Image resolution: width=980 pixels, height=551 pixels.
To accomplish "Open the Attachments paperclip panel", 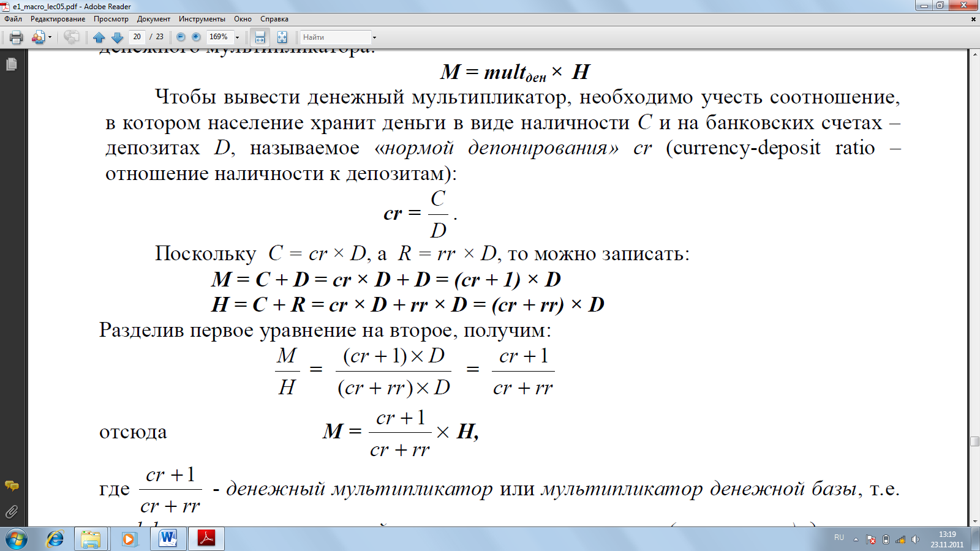I will point(12,512).
